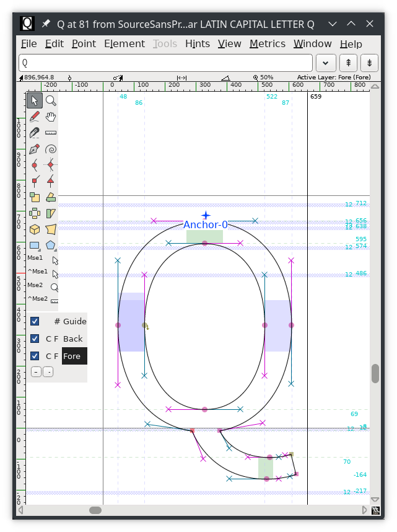Select the Add tangent point tool
Viewport: 397px width, 532px height.
tap(51, 181)
